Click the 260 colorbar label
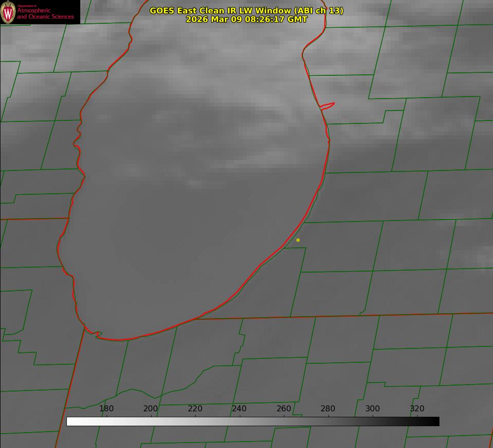The image size is (493, 448). pos(284,409)
